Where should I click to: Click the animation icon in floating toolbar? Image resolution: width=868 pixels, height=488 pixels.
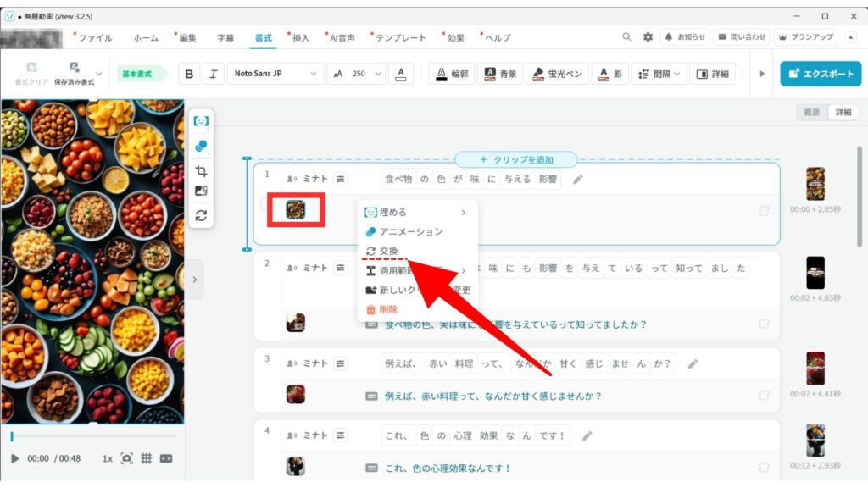[201, 146]
